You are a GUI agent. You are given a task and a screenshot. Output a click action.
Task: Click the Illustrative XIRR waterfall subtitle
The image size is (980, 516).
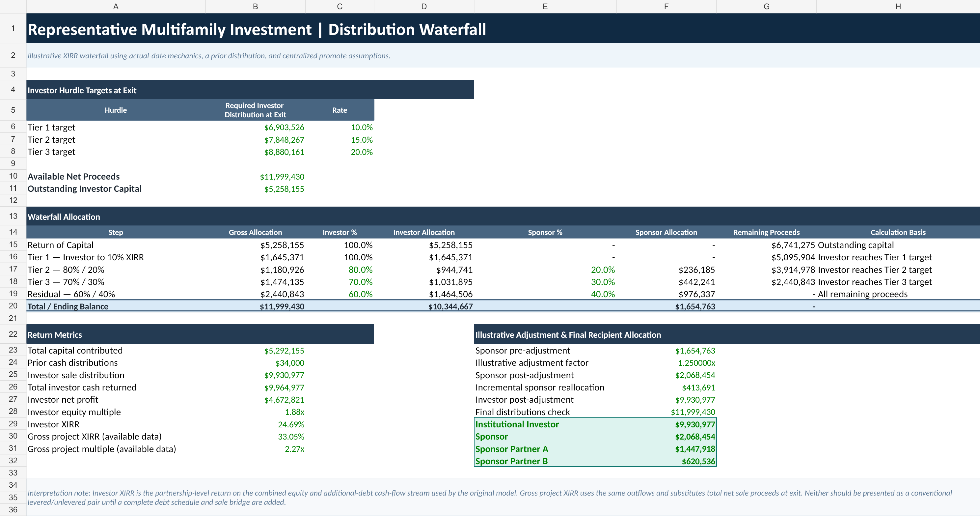209,56
